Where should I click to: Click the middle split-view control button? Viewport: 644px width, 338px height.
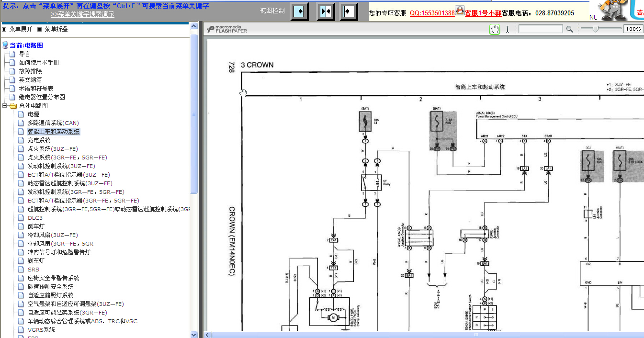pos(326,11)
